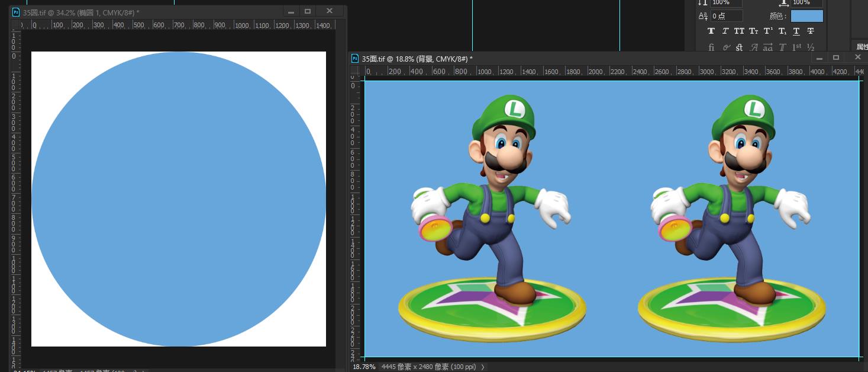
Task: Minimize the 35面.tif document window
Action: pyautogui.click(x=819, y=58)
